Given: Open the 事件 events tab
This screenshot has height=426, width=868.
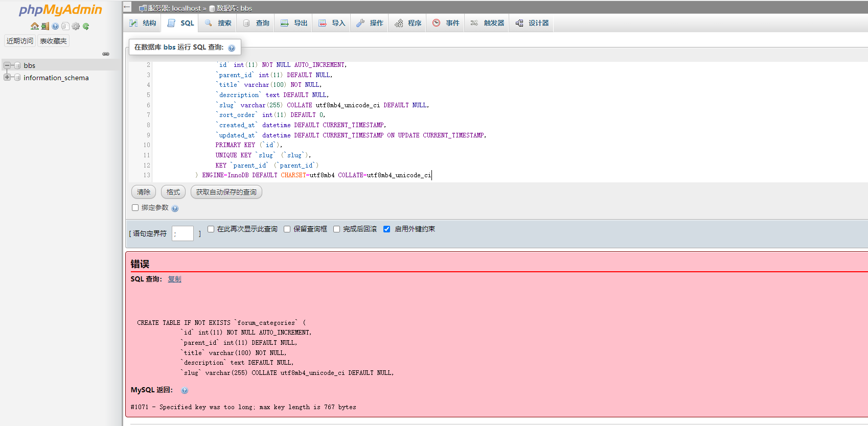Looking at the screenshot, I should (446, 23).
